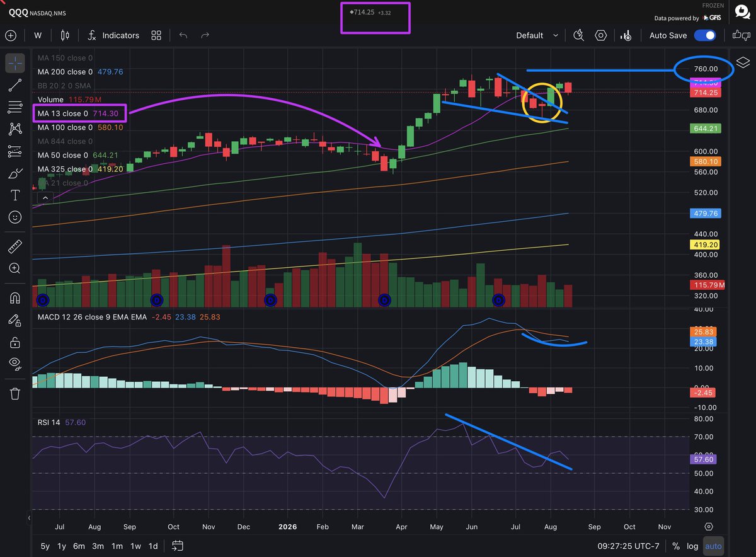This screenshot has height=557, width=756.
Task: Select the MA 13 close indicator legend
Action: (79, 113)
